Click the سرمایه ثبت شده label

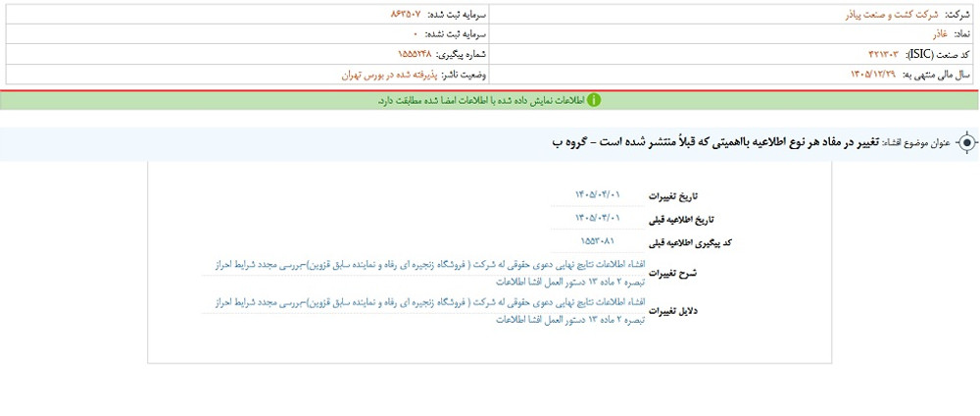pyautogui.click(x=457, y=14)
